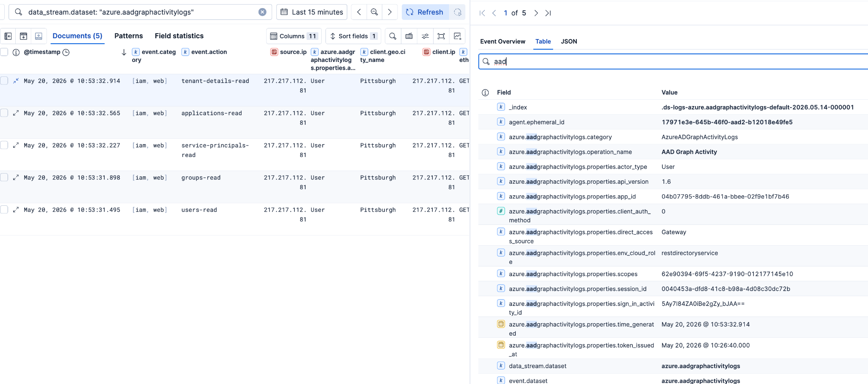Screen dimensions: 868x384
Task: Select the service-principals-read row checkbox
Action: (4, 145)
